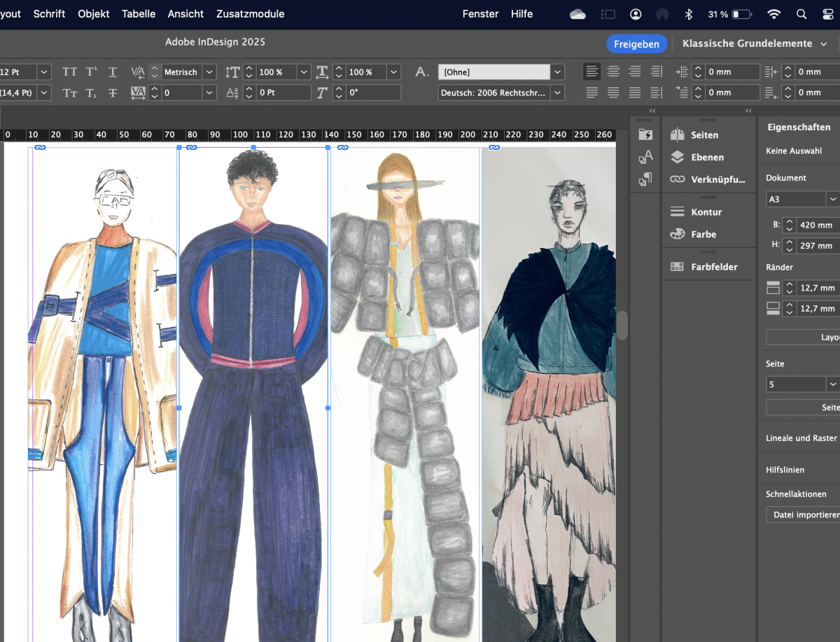Open the paragraph styles panel icon
Image resolution: width=840 pixels, height=642 pixels.
[645, 179]
